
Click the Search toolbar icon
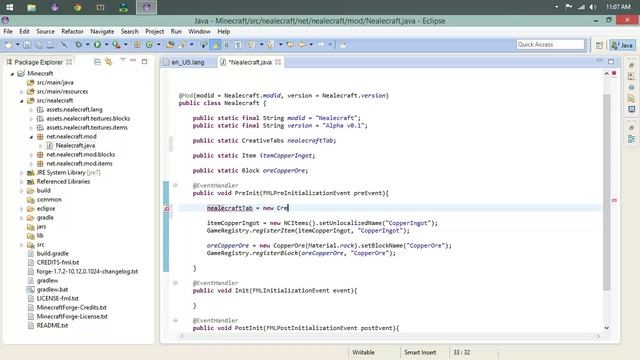[182, 45]
